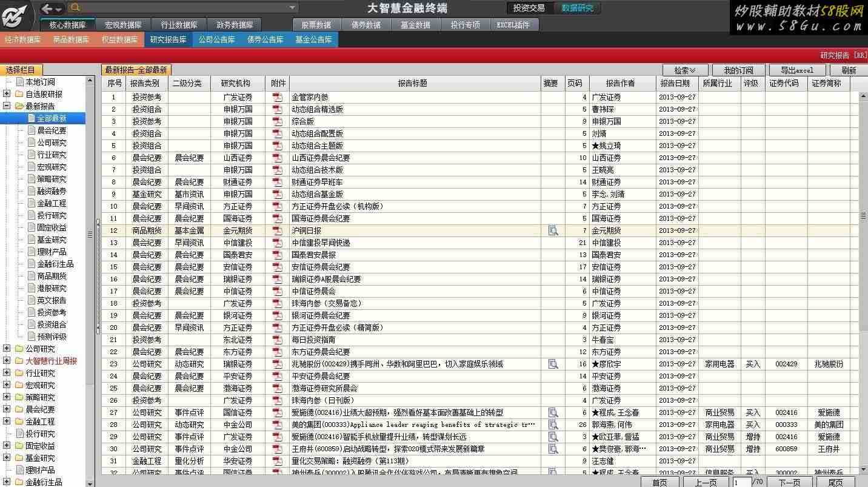
Task: Click the 股票数据 toolbar button
Action: (x=316, y=25)
